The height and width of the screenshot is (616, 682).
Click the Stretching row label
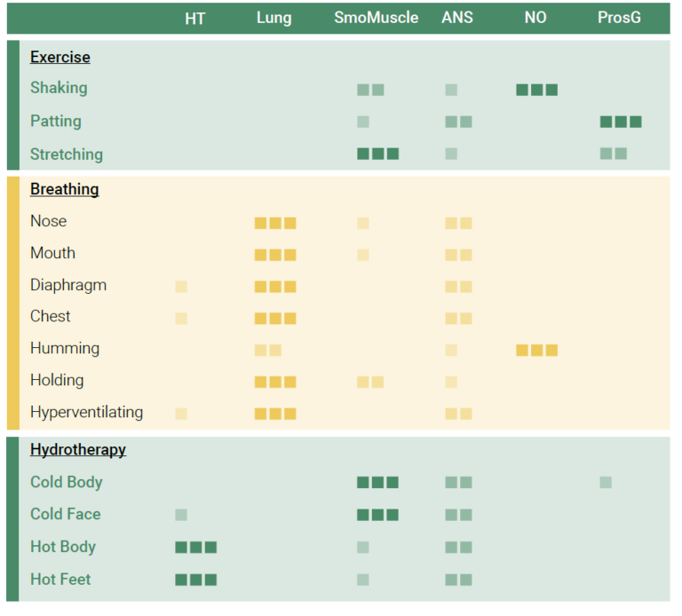pos(67,154)
